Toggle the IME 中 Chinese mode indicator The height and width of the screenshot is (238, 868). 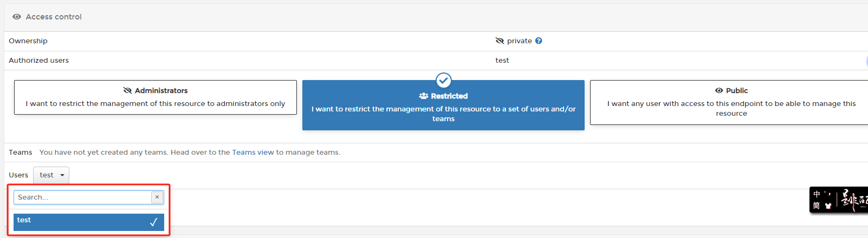tap(817, 194)
